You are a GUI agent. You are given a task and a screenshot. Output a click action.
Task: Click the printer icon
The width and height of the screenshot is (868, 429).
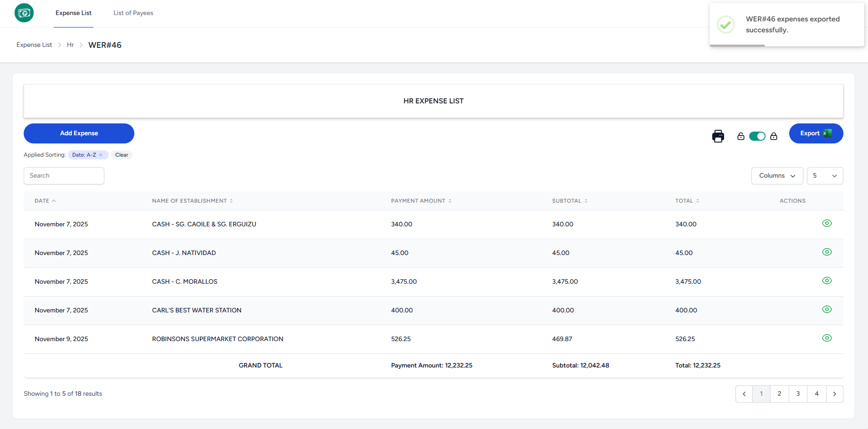[718, 136]
